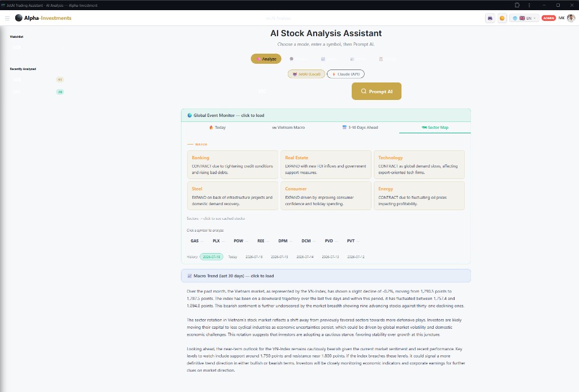Open the Technology sector card
579x392 pixels.
(x=419, y=164)
